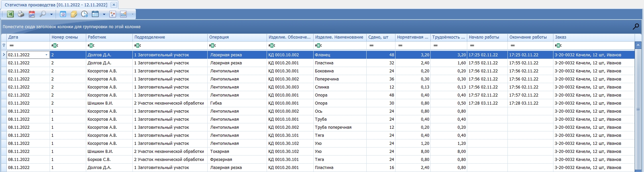Open date dropdown in selected 02.11.2022 cell
Image resolution: width=644 pixels, height=172 pixels.
point(47,55)
